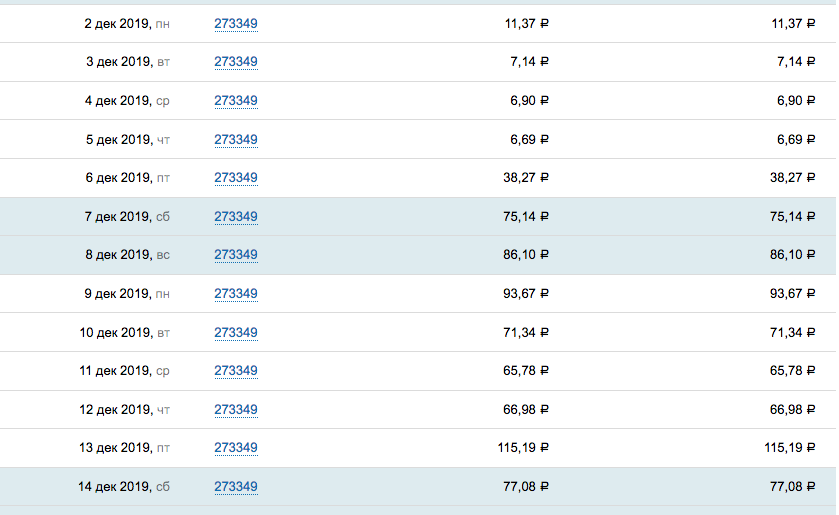
Task: Click the 273349 link for 12 дек 2019
Action: click(236, 410)
